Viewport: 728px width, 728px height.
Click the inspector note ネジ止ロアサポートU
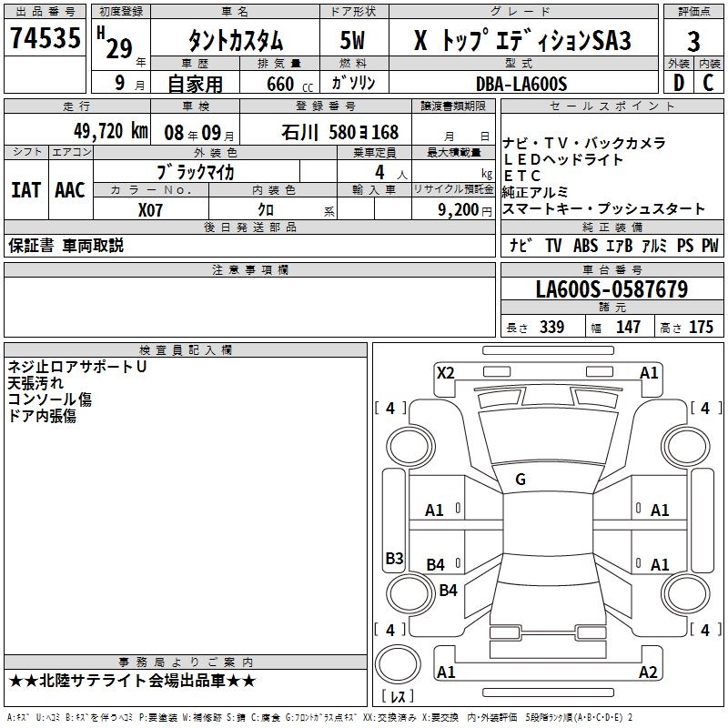tap(78, 367)
